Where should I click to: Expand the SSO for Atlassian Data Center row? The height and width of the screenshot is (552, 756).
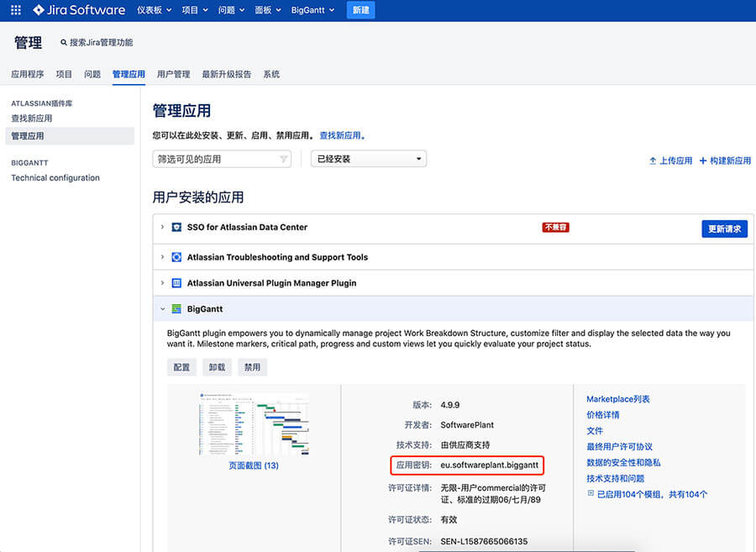click(162, 227)
